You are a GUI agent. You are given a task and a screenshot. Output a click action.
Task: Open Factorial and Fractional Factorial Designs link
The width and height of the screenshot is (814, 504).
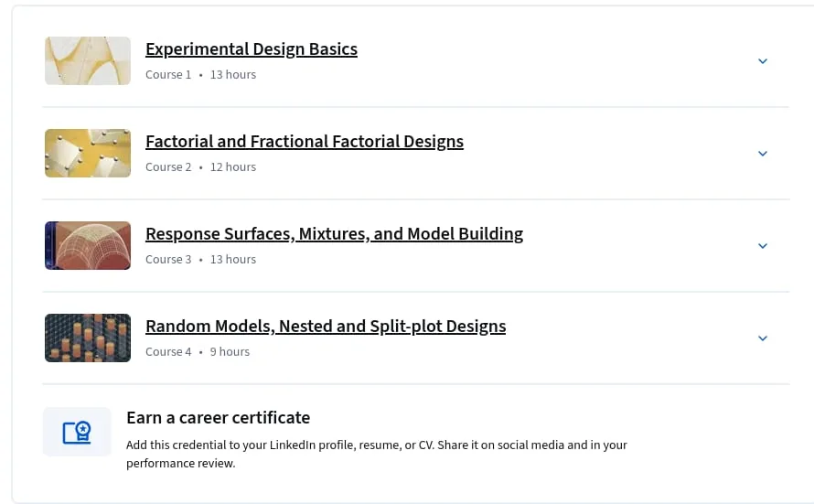(x=305, y=141)
